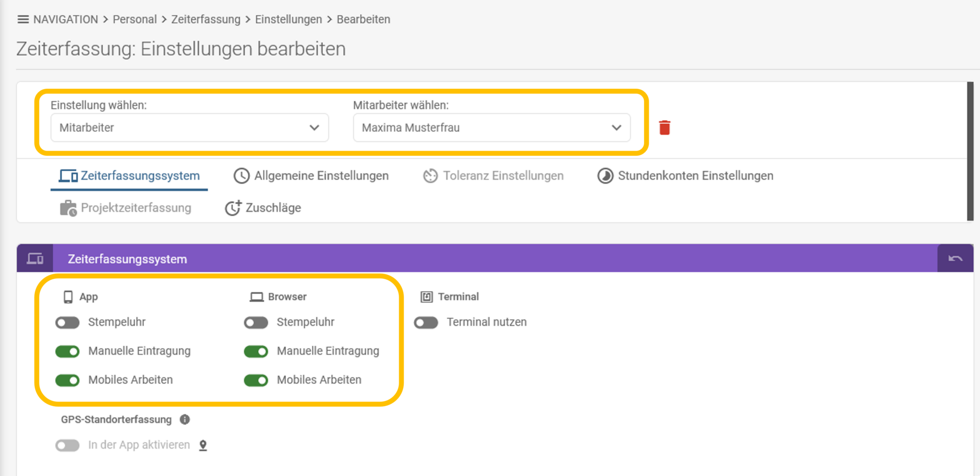The height and width of the screenshot is (476, 980).
Task: Click the GPS-Standorterfassung info icon
Action: [185, 419]
